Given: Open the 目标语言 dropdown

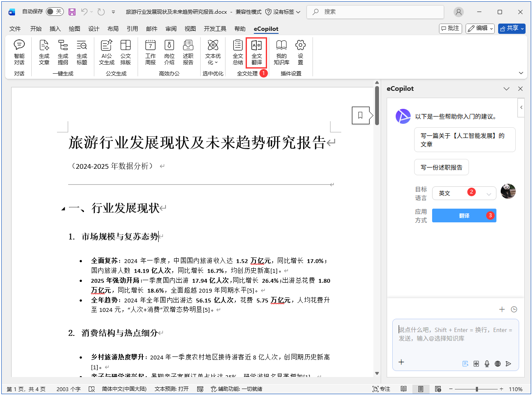Looking at the screenshot, I should [x=464, y=194].
